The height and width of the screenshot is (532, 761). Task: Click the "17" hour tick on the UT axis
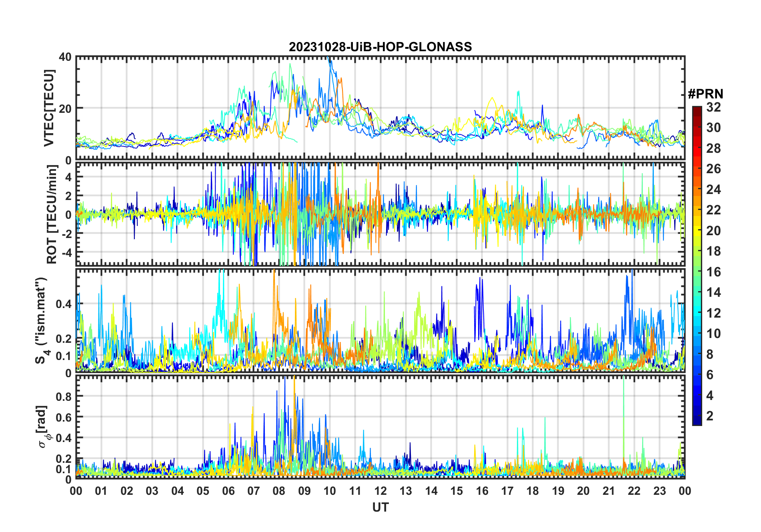pyautogui.click(x=507, y=491)
